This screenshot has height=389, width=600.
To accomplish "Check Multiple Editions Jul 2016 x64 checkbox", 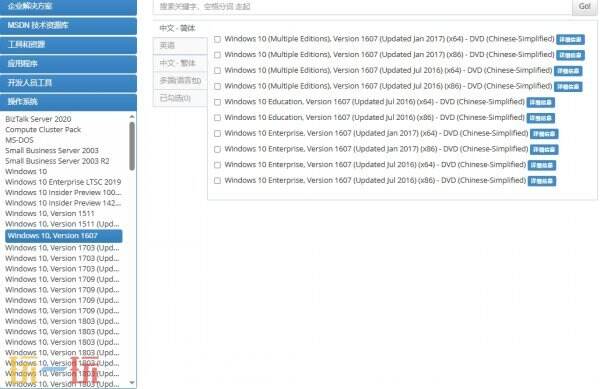I will [x=217, y=71].
